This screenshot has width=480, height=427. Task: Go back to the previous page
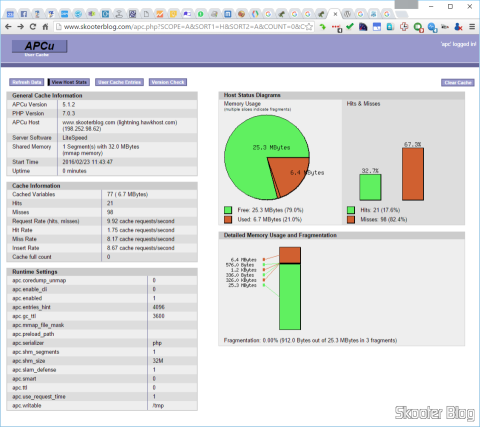point(8,27)
